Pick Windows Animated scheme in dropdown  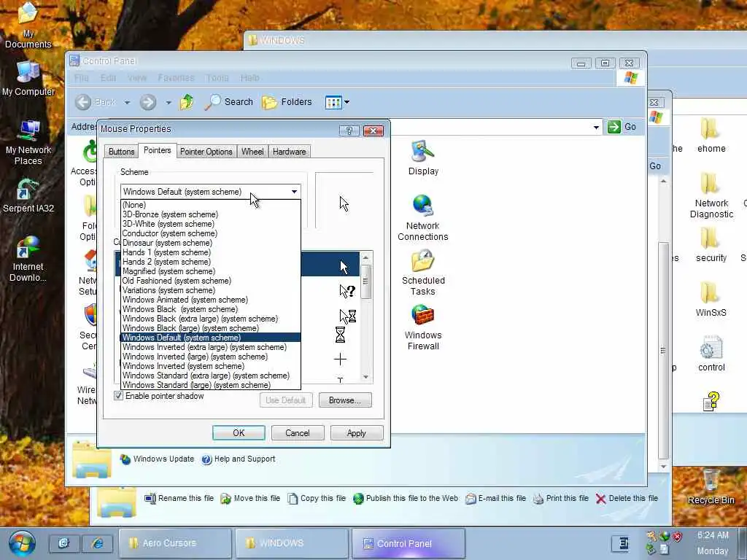(211, 300)
